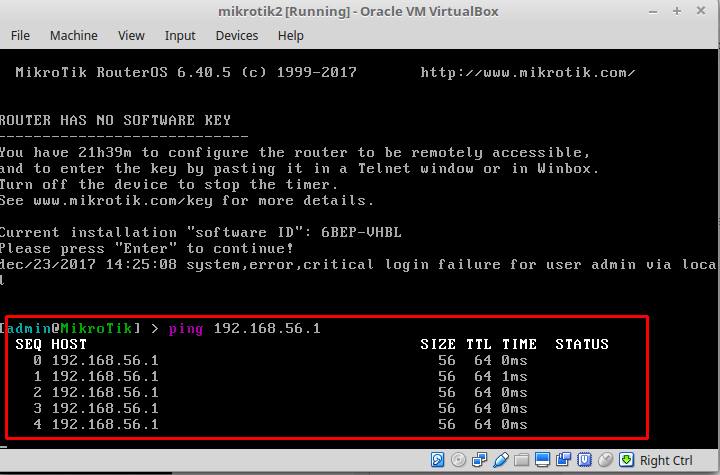Image resolution: width=720 pixels, height=475 pixels.
Task: Open the keyboard capture green arrow indicator
Action: tap(626, 460)
